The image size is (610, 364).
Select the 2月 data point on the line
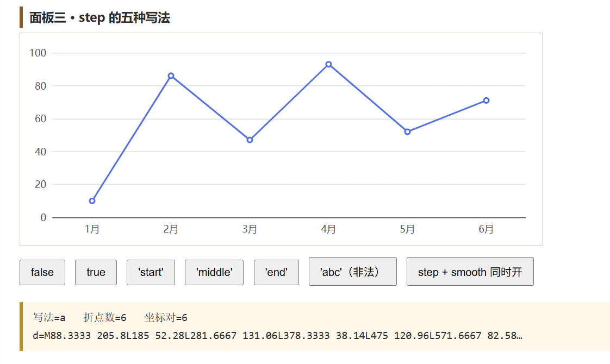(x=171, y=76)
